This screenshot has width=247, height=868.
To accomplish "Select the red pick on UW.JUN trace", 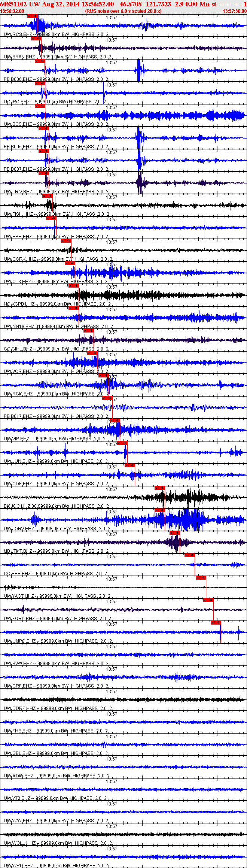I will [122, 443].
